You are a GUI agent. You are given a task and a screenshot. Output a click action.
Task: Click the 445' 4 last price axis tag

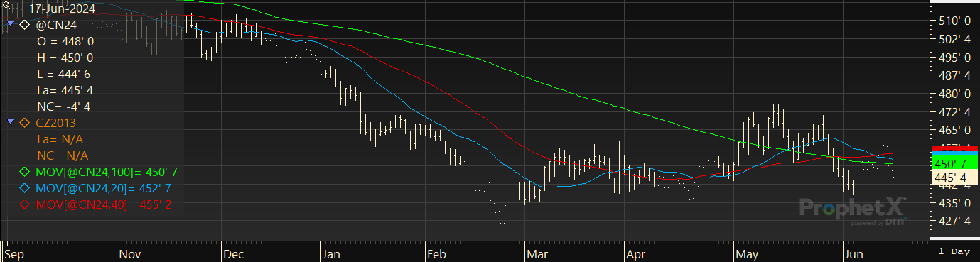[x=954, y=177]
